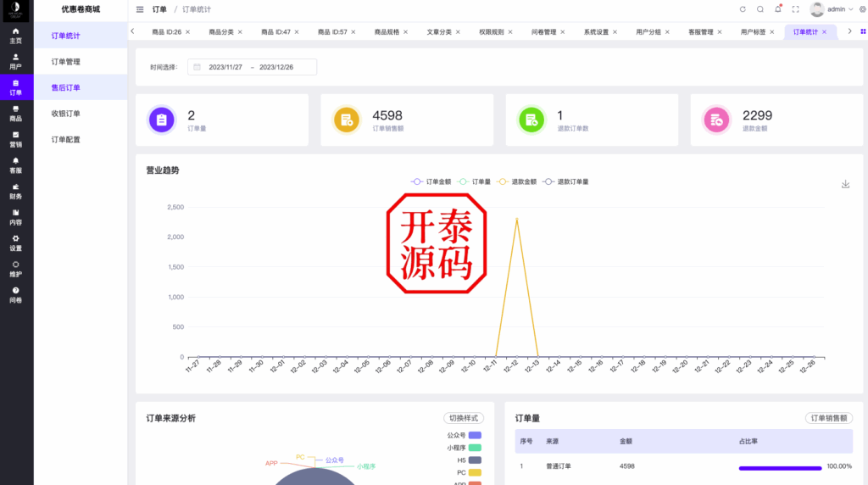Open the 收银订单 sidebar menu item
This screenshot has width=868, height=485.
pyautogui.click(x=81, y=114)
